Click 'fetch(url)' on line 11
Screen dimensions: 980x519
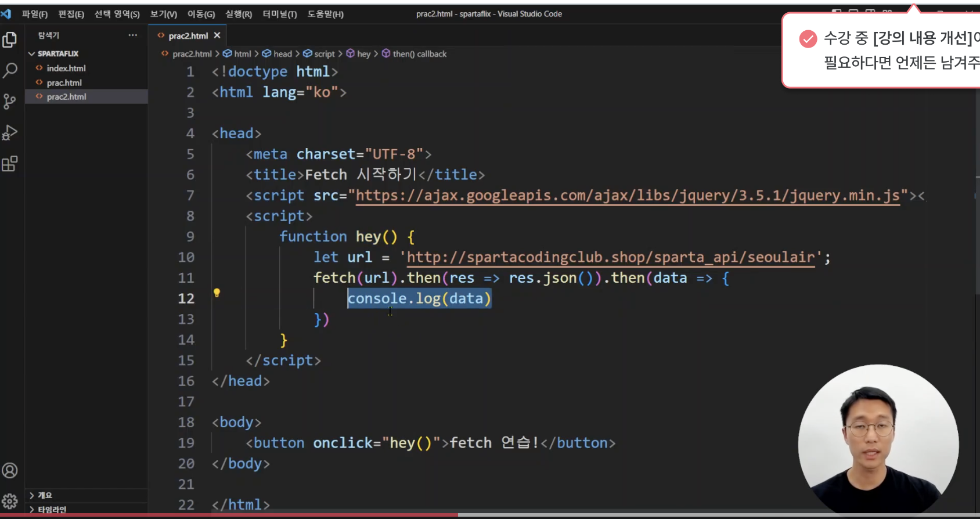click(x=355, y=277)
